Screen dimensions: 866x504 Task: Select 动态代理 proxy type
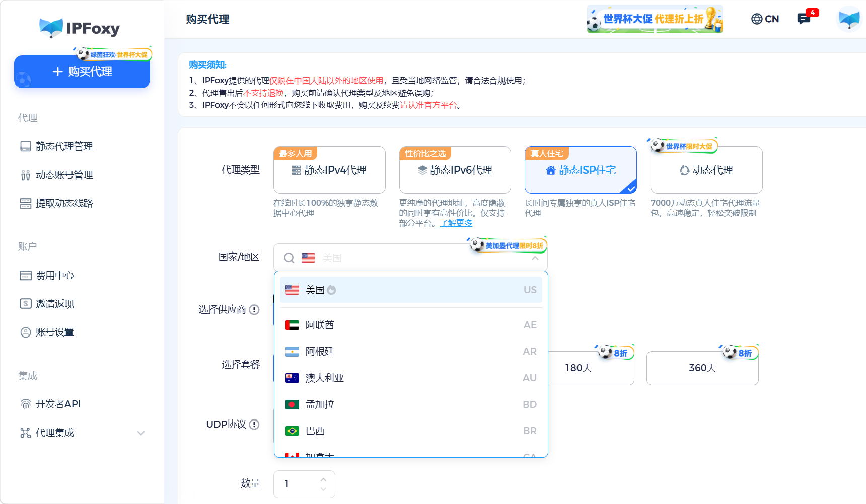tap(706, 170)
